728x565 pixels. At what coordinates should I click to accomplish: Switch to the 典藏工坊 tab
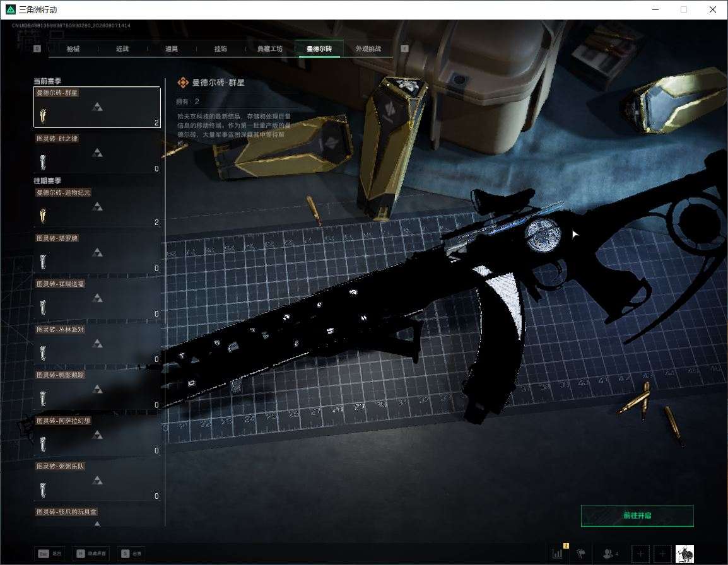click(x=270, y=49)
